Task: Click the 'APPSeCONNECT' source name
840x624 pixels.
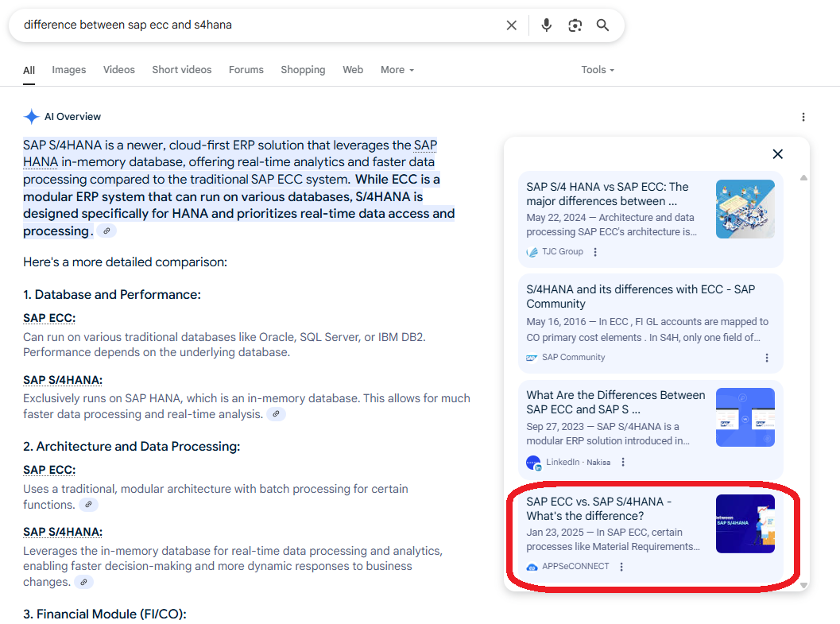Action: [x=575, y=566]
